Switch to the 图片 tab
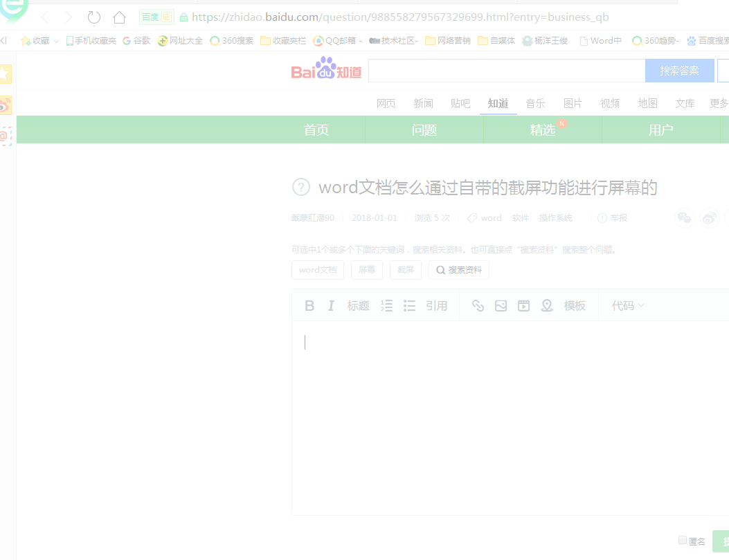The width and height of the screenshot is (729, 560). point(573,103)
